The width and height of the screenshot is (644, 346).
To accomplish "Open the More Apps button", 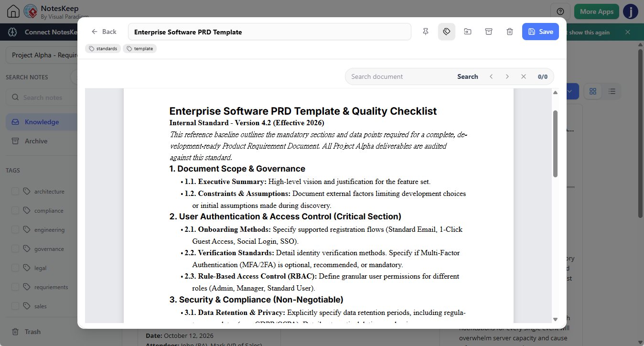I will coord(597,11).
